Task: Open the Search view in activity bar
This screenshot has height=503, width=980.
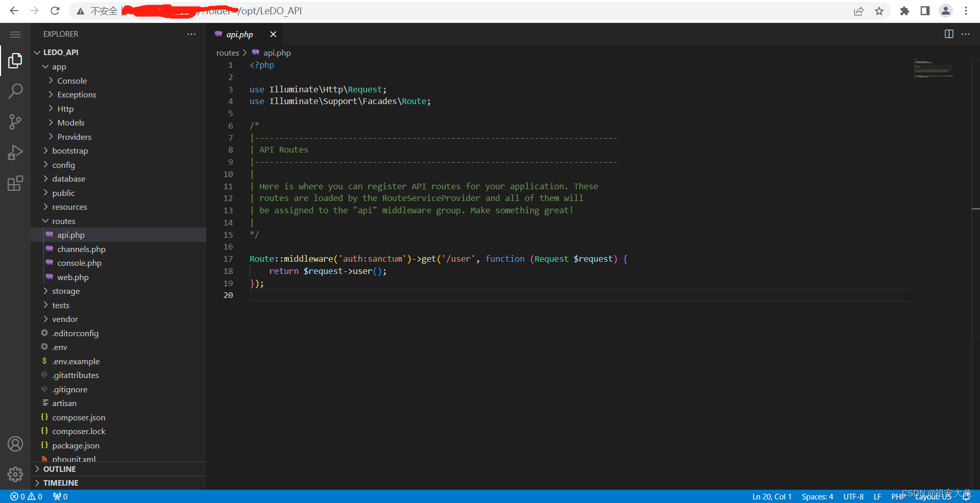Action: click(15, 91)
